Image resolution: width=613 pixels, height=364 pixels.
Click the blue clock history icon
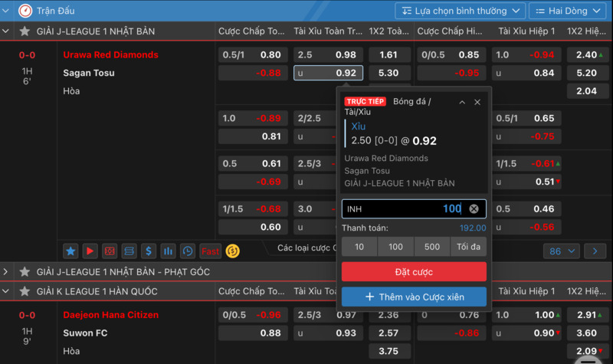[x=188, y=251]
